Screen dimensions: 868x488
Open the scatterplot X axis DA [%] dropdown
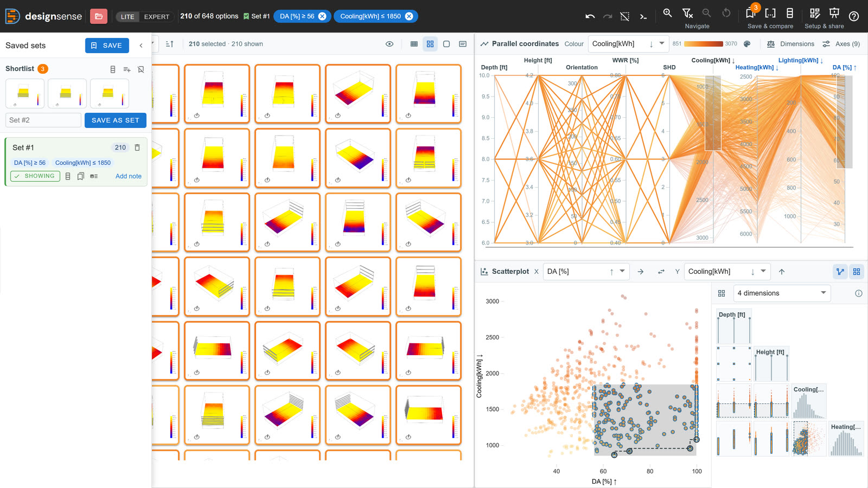tap(586, 272)
